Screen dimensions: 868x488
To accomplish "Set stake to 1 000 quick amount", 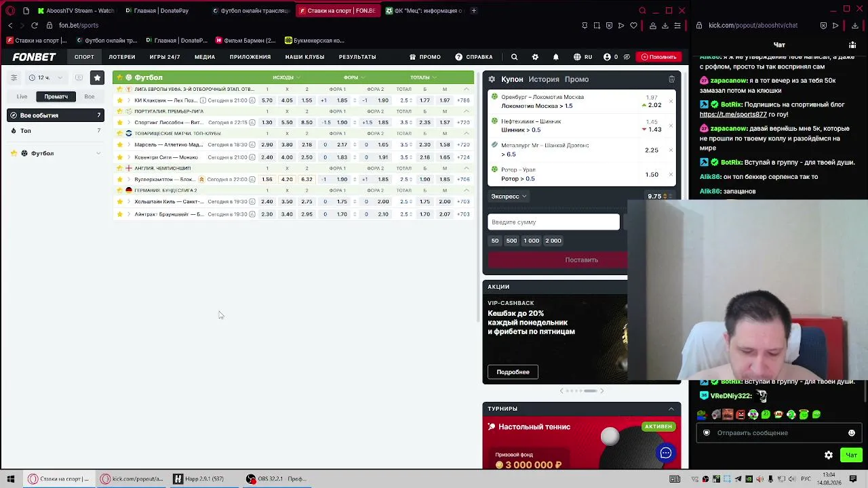I will click(531, 241).
